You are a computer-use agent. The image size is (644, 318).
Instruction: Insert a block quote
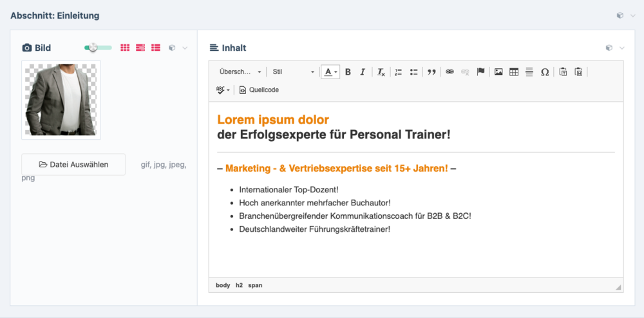pyautogui.click(x=431, y=72)
